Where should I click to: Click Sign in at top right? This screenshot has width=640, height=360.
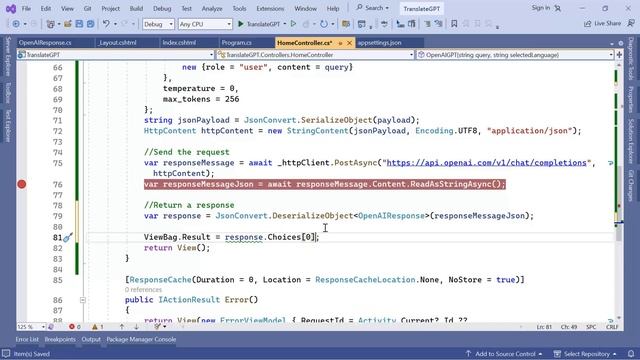pyautogui.click(x=541, y=8)
